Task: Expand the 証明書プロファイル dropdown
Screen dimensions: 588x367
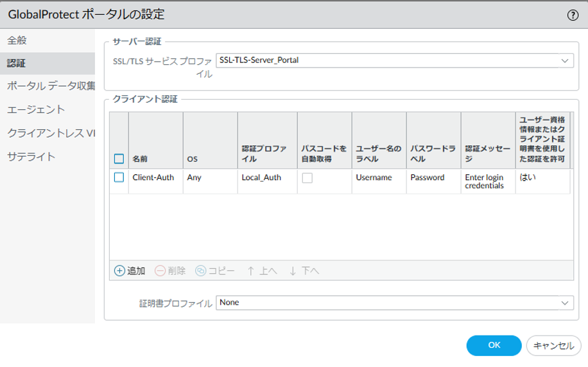Action: [394, 302]
